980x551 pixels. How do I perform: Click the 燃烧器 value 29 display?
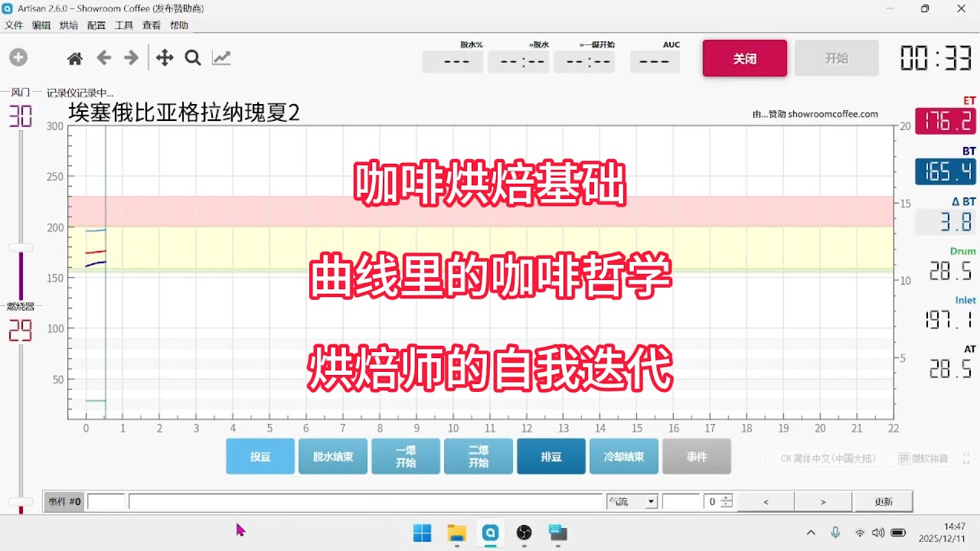click(21, 331)
